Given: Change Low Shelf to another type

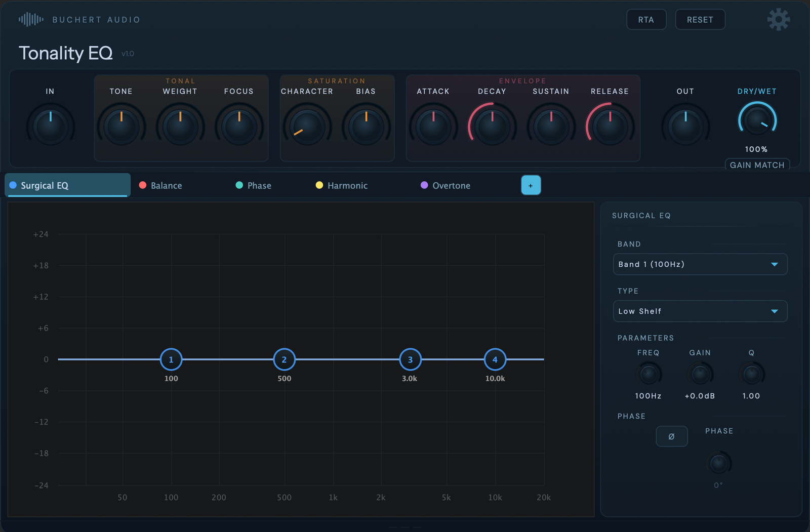Looking at the screenshot, I should tap(700, 311).
